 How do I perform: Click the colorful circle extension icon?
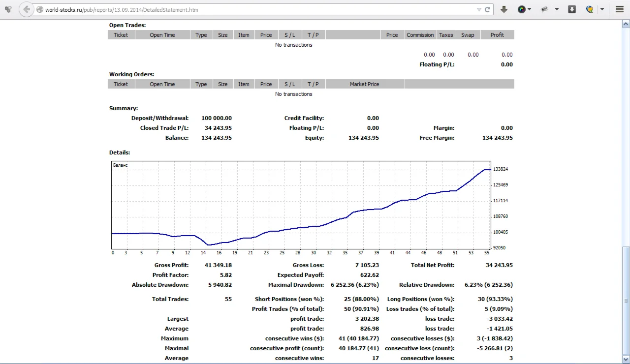522,9
